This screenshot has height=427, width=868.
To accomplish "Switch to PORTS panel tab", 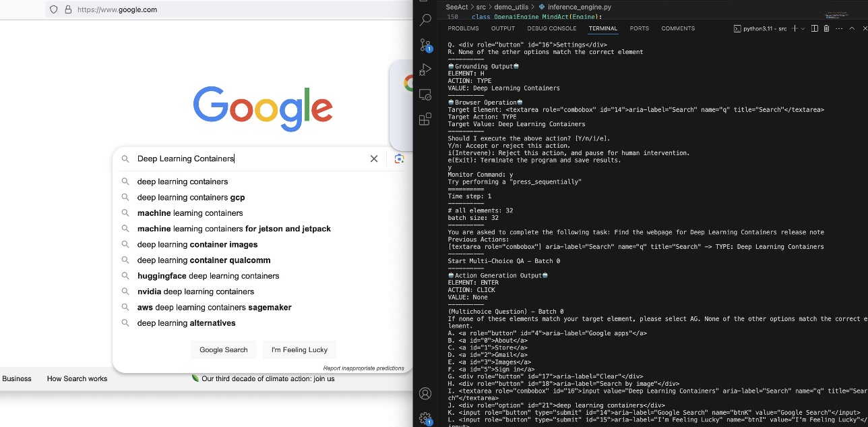I will [x=639, y=28].
